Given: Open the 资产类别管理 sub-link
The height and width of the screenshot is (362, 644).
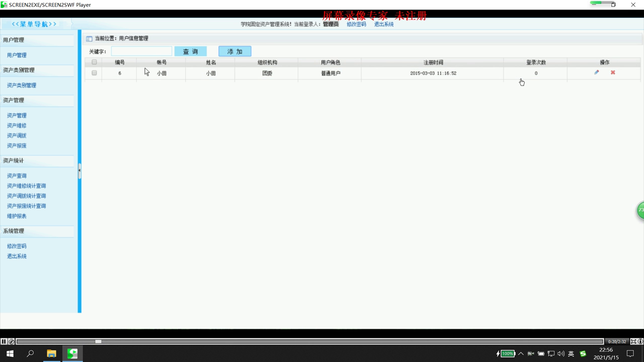Looking at the screenshot, I should point(22,85).
